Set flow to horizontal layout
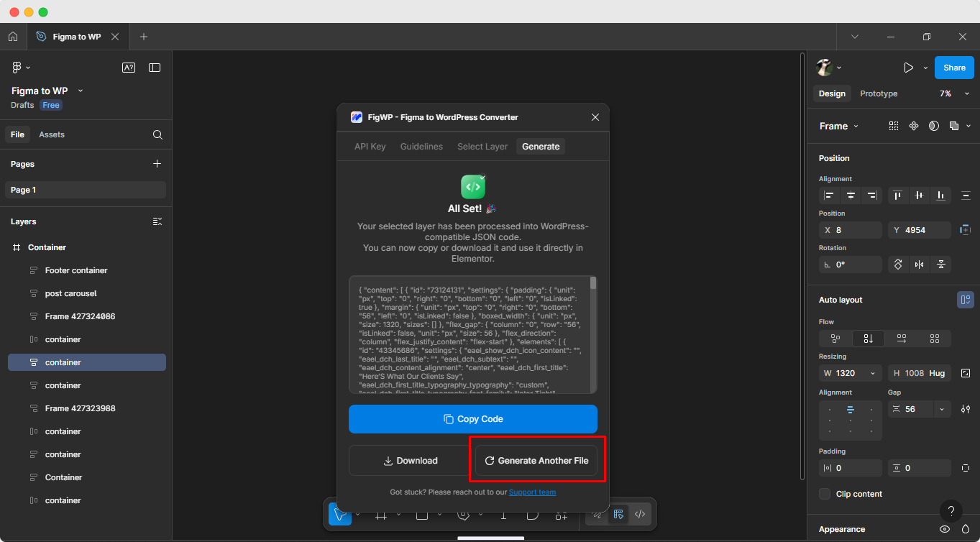Screen dimensions: 980x542 click(x=902, y=339)
